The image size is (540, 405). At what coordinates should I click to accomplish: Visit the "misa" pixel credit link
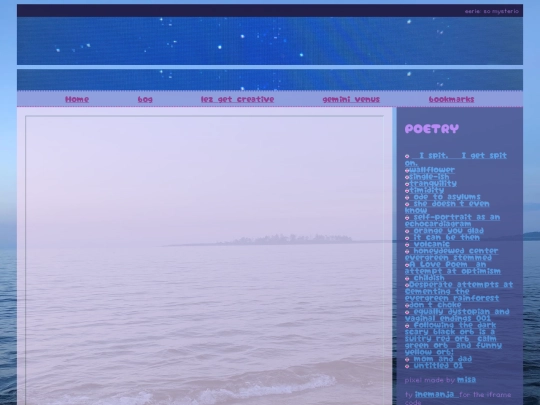[466, 380]
